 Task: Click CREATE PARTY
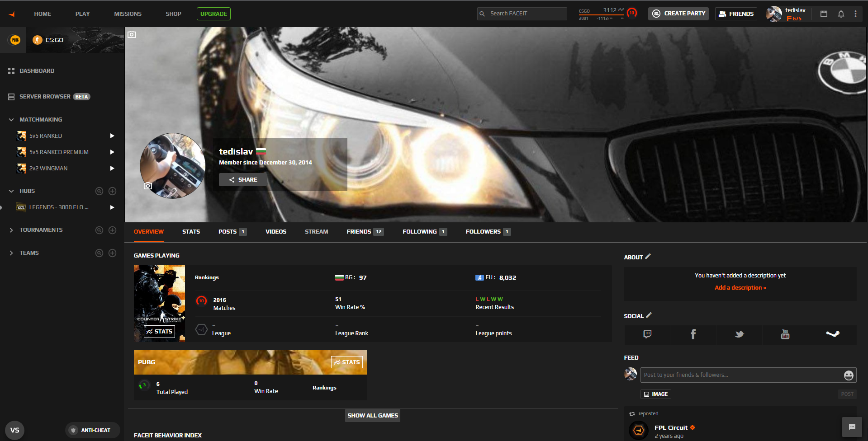tap(678, 14)
